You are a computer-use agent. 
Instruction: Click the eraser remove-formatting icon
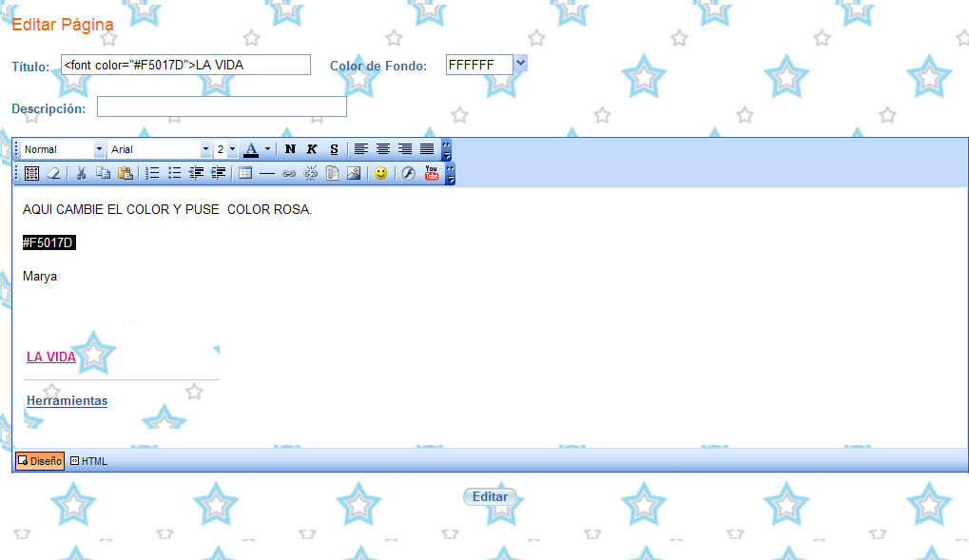pos(54,174)
